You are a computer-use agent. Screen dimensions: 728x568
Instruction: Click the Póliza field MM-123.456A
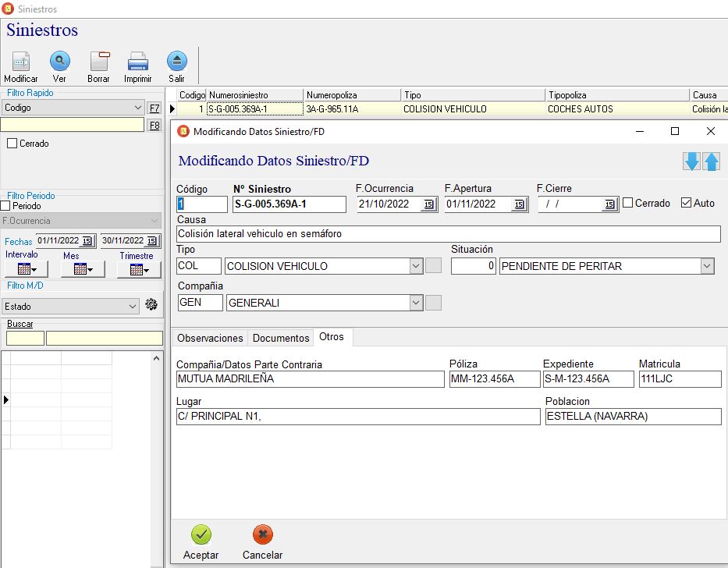495,379
